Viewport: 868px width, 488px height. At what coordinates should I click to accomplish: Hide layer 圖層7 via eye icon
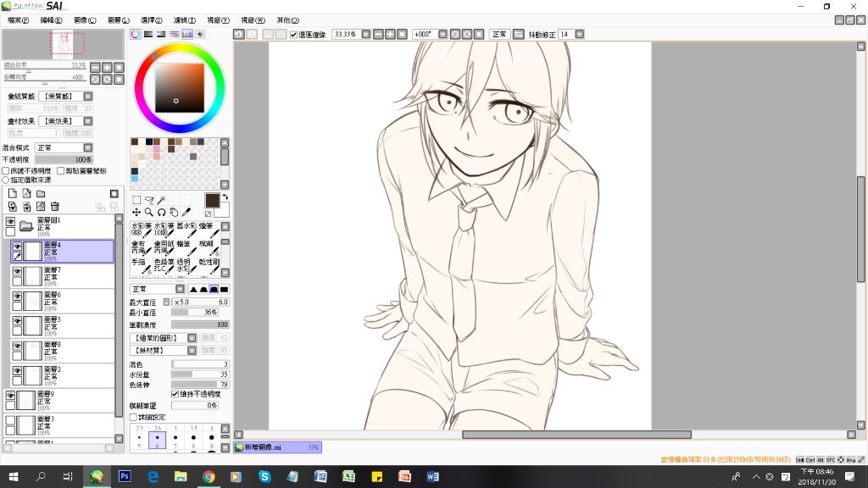pyautogui.click(x=17, y=272)
